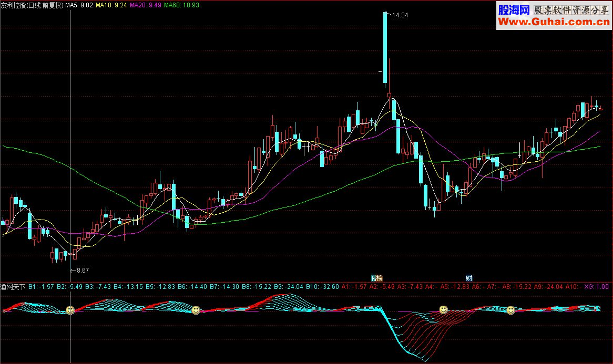Click the B2: -5.49 indicator value
The width and height of the screenshot is (613, 364).
[69, 287]
